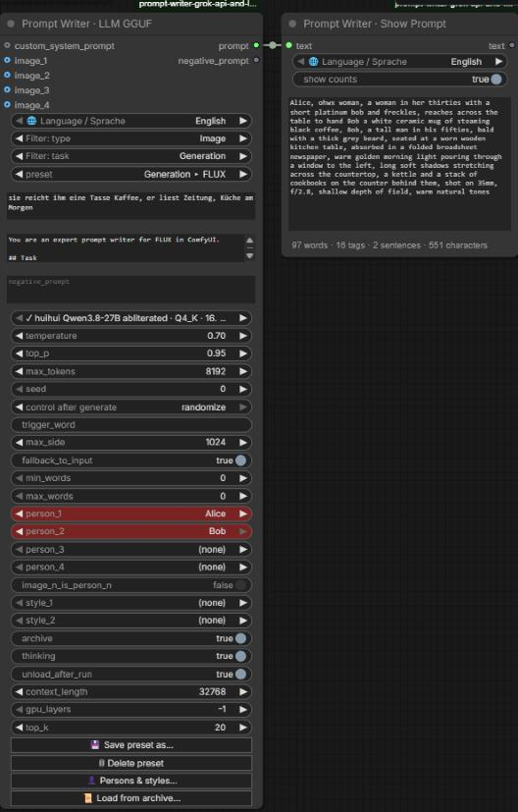Click Delete preset button
The image size is (518, 812).
[x=130, y=763]
